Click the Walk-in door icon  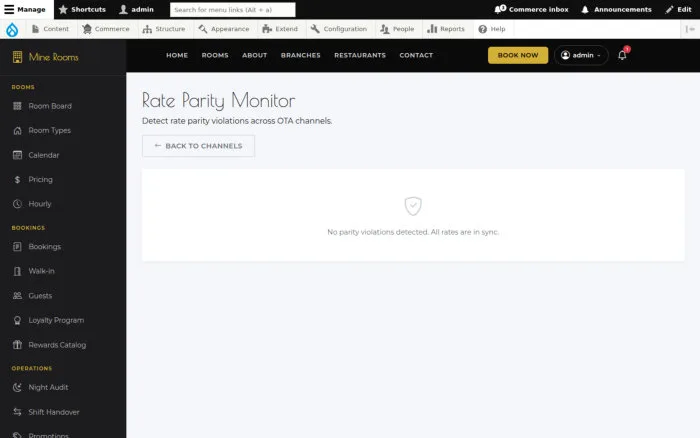[17, 271]
